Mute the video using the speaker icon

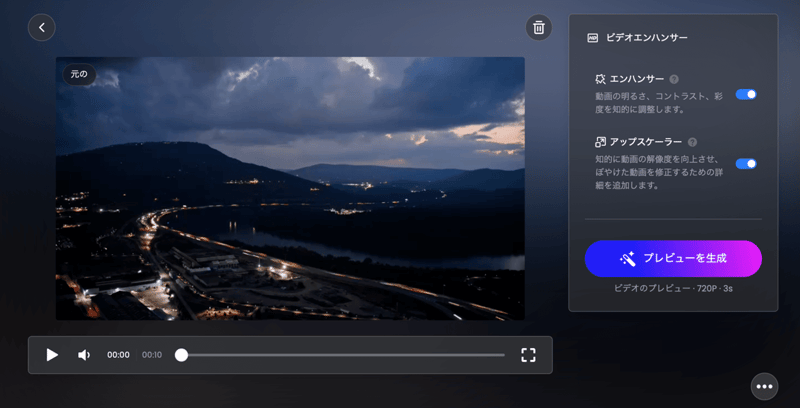click(84, 355)
